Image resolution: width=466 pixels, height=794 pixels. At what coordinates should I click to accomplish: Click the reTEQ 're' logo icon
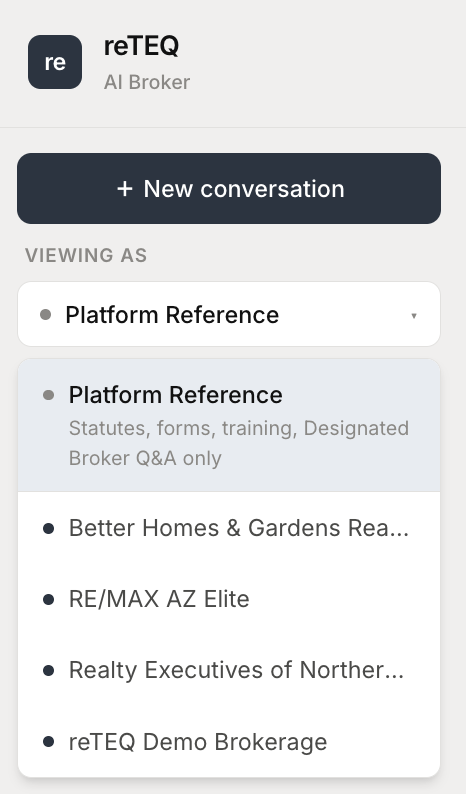pos(55,62)
